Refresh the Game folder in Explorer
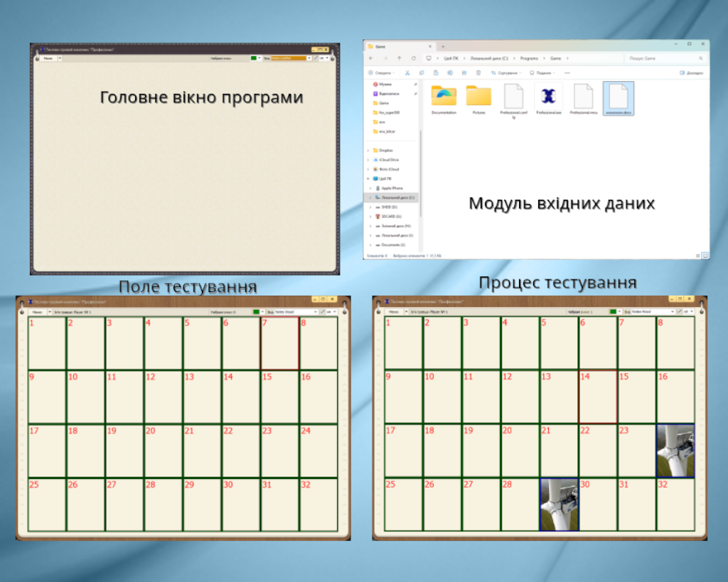This screenshot has height=582, width=728. (x=413, y=58)
